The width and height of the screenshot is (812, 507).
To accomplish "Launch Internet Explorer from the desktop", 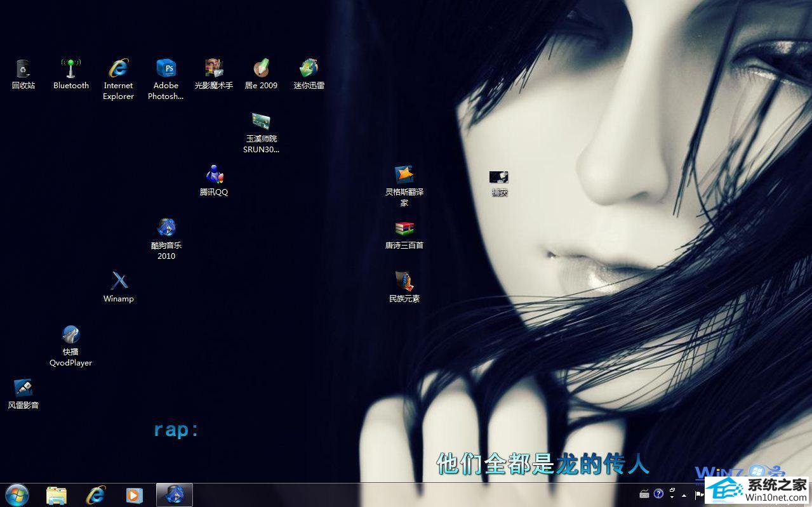I will (119, 79).
